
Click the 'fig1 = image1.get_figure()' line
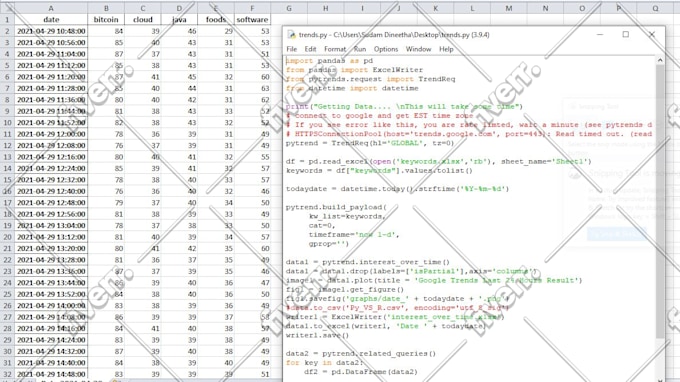tap(345, 289)
